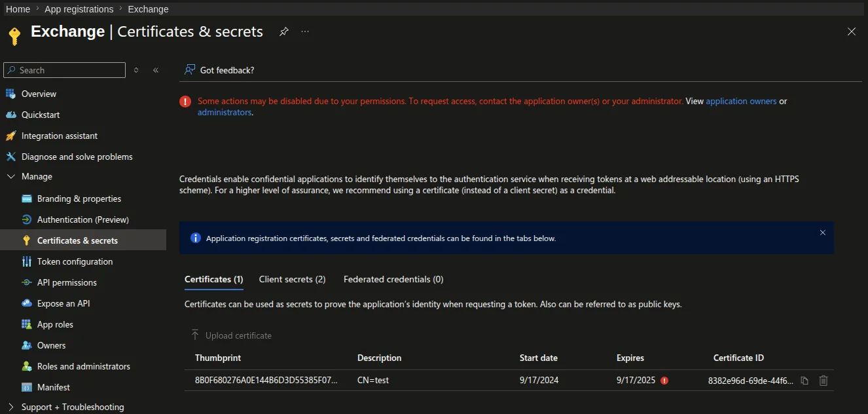The width and height of the screenshot is (868, 414).
Task: Switch to Federated credentials (0) tab
Action: click(x=393, y=279)
